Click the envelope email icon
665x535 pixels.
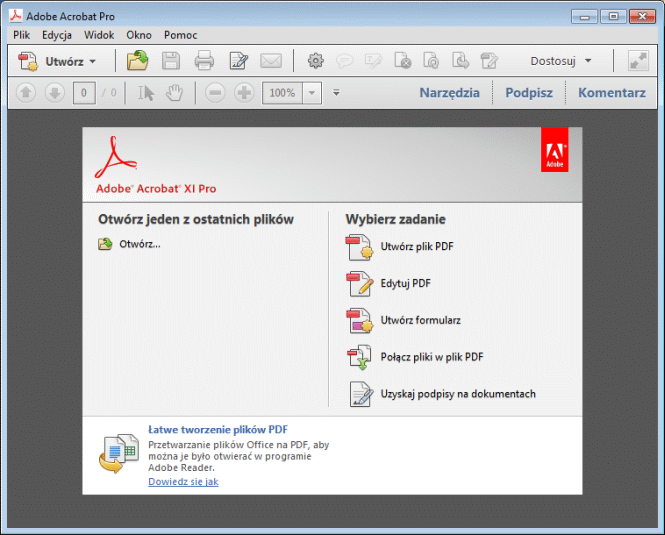[271, 61]
